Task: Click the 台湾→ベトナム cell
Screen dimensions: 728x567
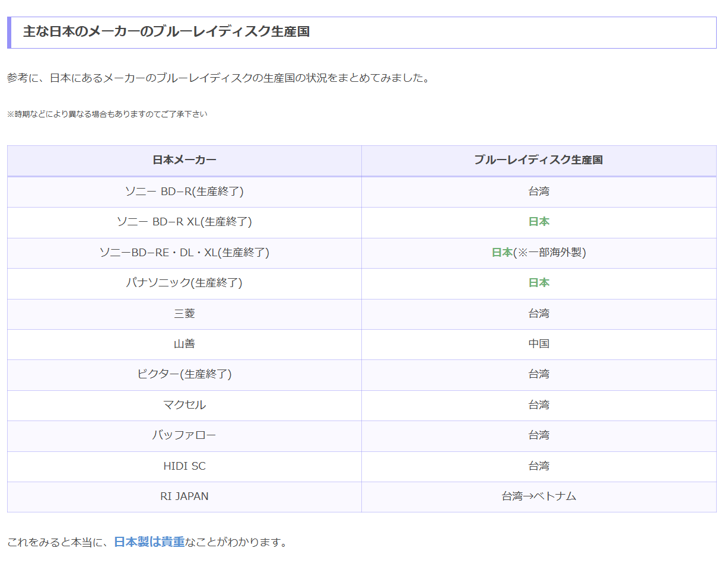Action: click(539, 496)
